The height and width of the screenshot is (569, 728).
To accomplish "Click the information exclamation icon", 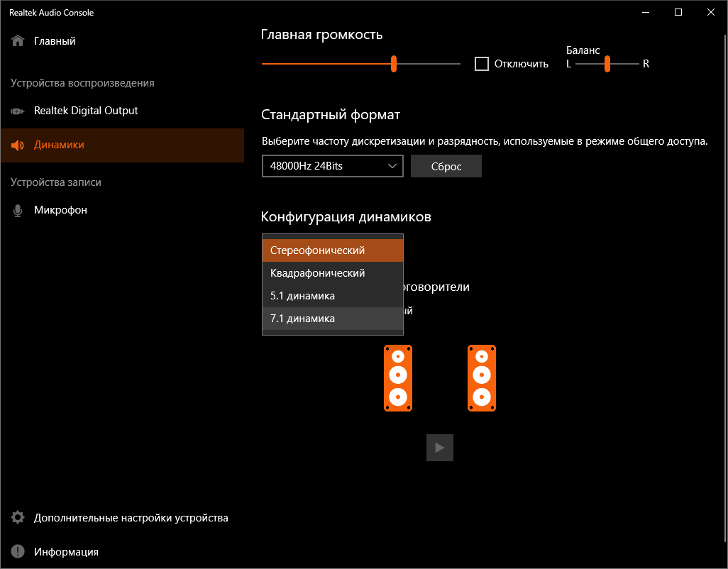I will tap(18, 552).
